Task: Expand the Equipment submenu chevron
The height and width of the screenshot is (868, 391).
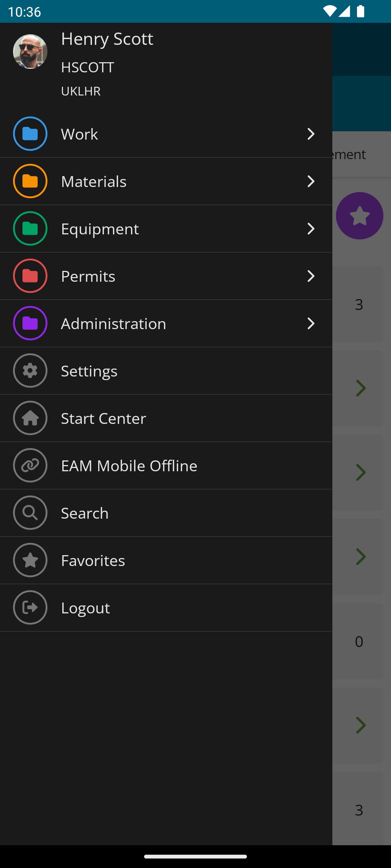Action: (311, 229)
